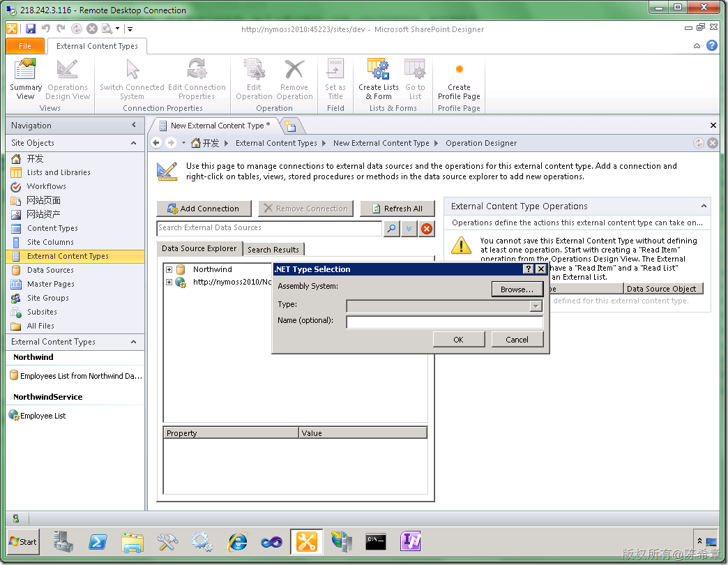Collapse External Content Type Operations panel
The height and width of the screenshot is (565, 728).
tap(704, 206)
